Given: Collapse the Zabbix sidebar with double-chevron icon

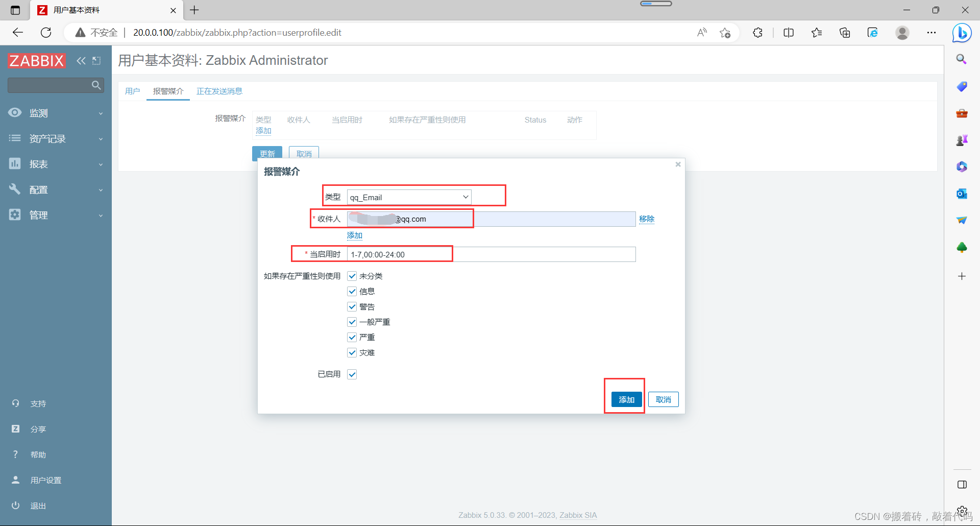Looking at the screenshot, I should pyautogui.click(x=81, y=61).
